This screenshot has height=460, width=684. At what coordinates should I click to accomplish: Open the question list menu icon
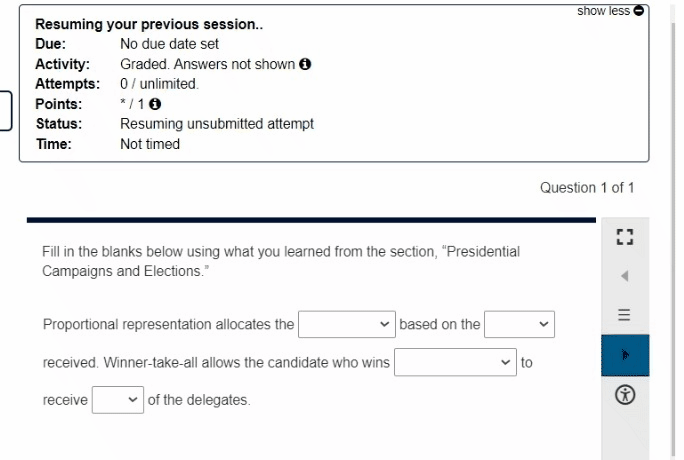625,314
